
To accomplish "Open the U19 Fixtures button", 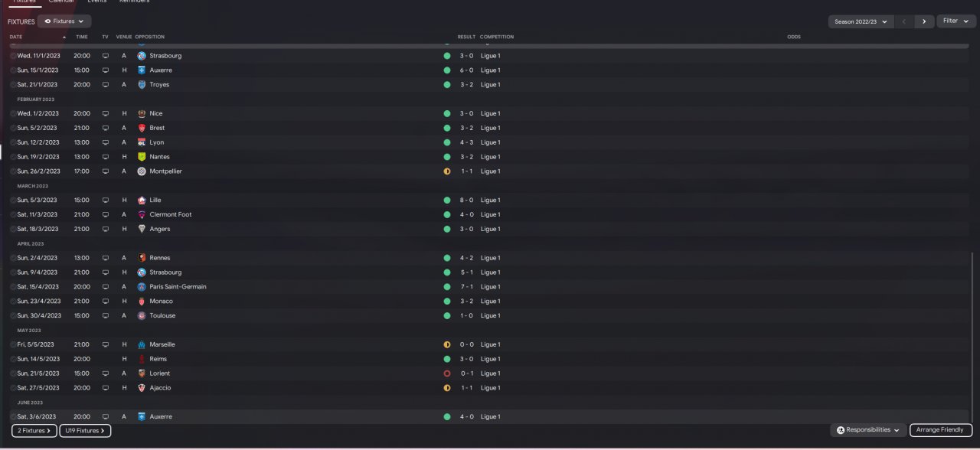I will point(85,431).
